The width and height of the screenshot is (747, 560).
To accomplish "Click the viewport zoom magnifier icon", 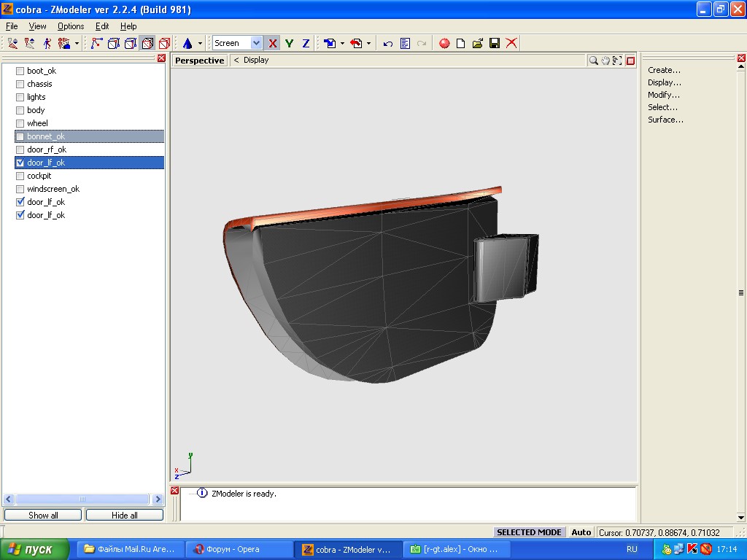I will [594, 61].
